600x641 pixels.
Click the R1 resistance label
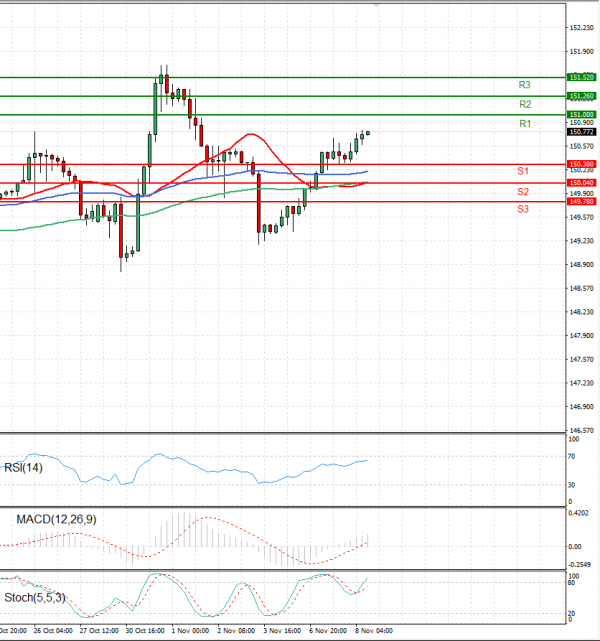click(525, 123)
